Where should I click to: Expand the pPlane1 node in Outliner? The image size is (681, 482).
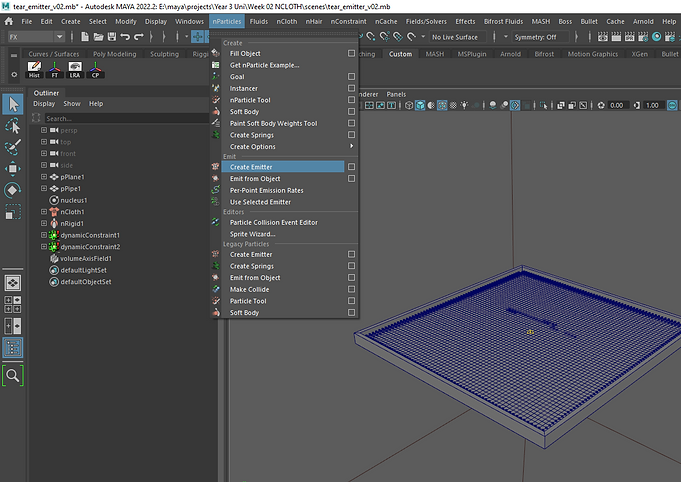point(44,177)
